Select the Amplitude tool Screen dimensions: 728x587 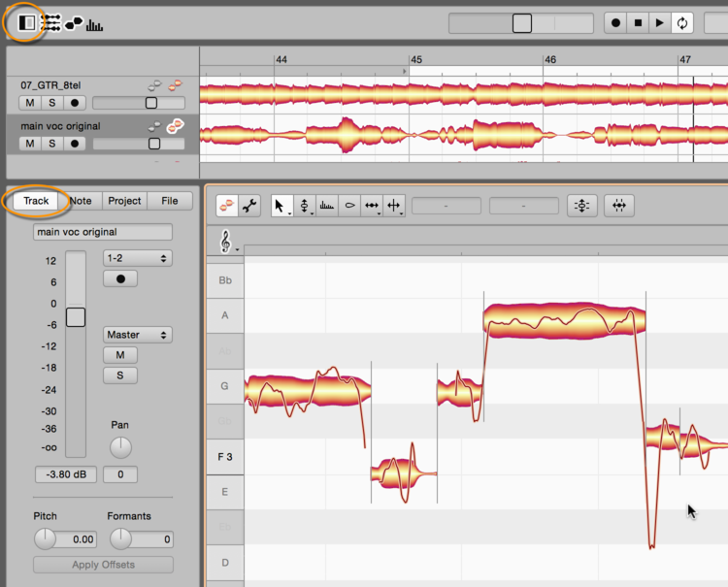[x=349, y=206]
